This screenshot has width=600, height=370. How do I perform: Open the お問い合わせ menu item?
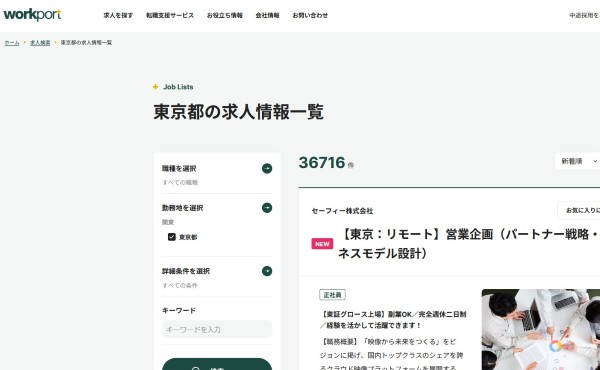[x=310, y=15]
